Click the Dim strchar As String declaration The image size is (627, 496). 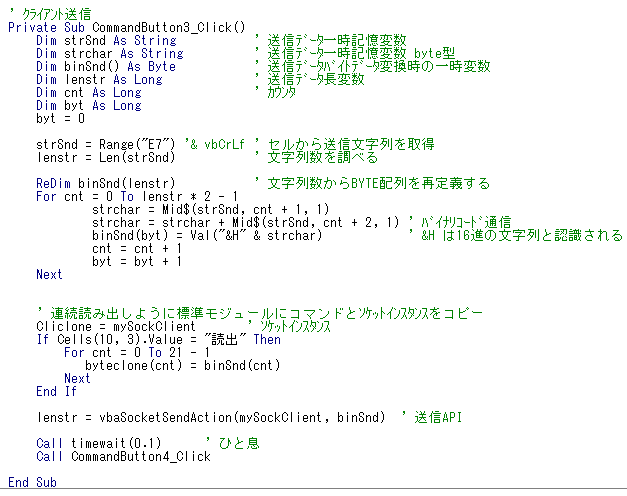pos(110,53)
